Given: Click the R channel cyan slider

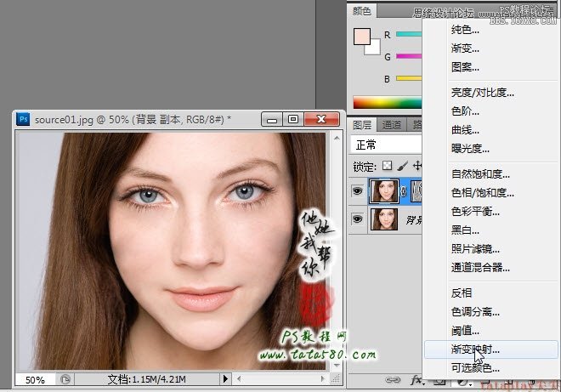Looking at the screenshot, I should point(410,34).
